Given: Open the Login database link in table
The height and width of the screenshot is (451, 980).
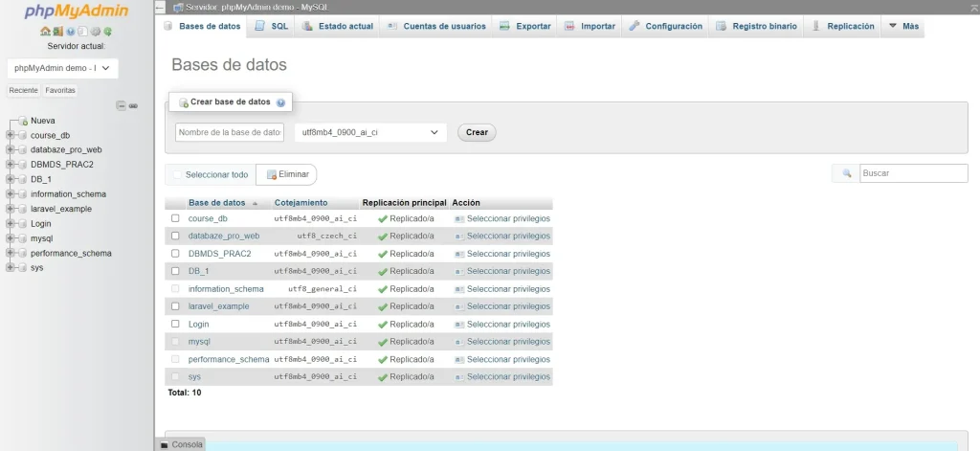Looking at the screenshot, I should pyautogui.click(x=199, y=324).
